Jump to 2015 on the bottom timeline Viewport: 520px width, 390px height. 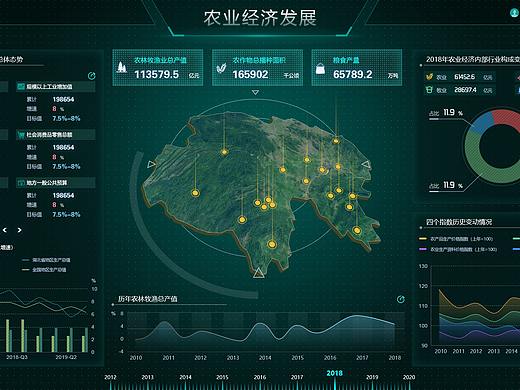[222, 377]
